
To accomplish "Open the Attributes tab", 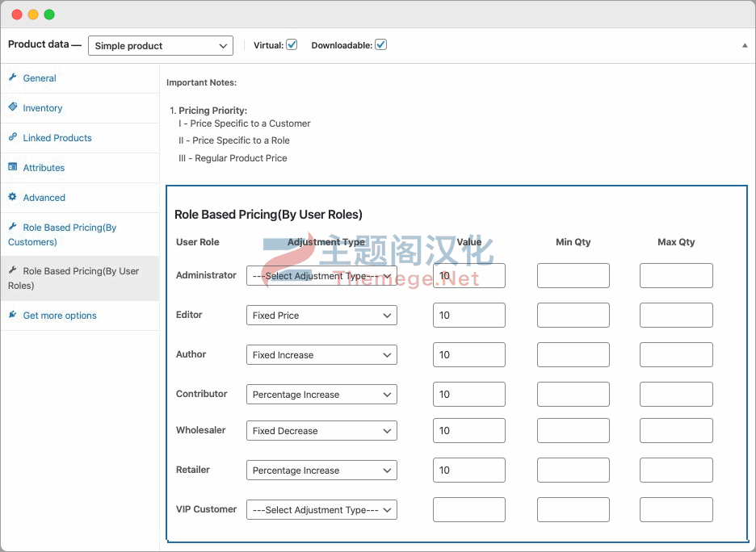I will 80,168.
